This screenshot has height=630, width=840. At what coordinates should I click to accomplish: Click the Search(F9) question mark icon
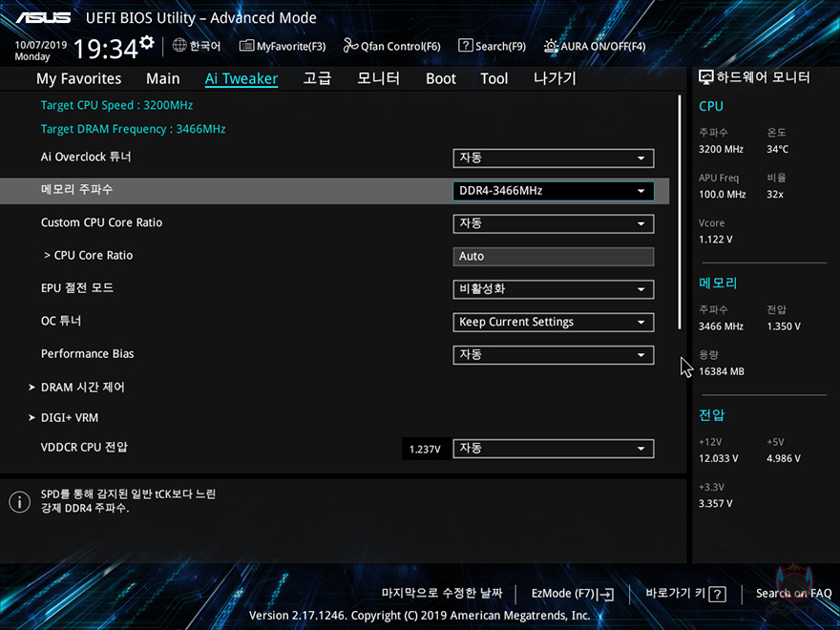pos(466,46)
